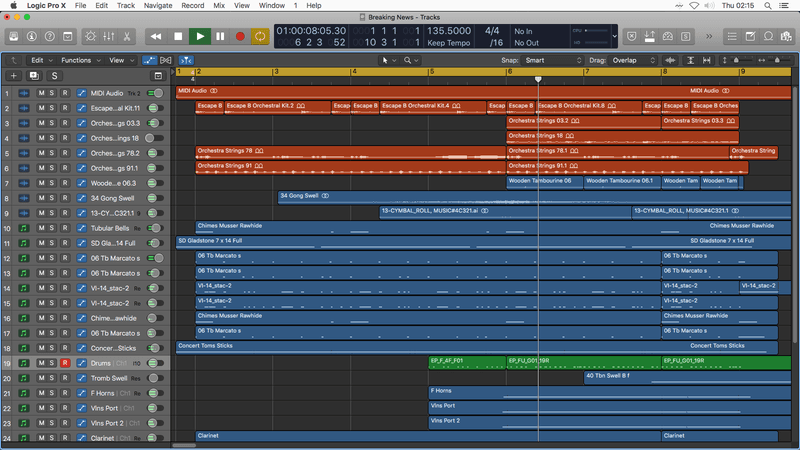Open the File menu
The image size is (800, 450).
80,6
